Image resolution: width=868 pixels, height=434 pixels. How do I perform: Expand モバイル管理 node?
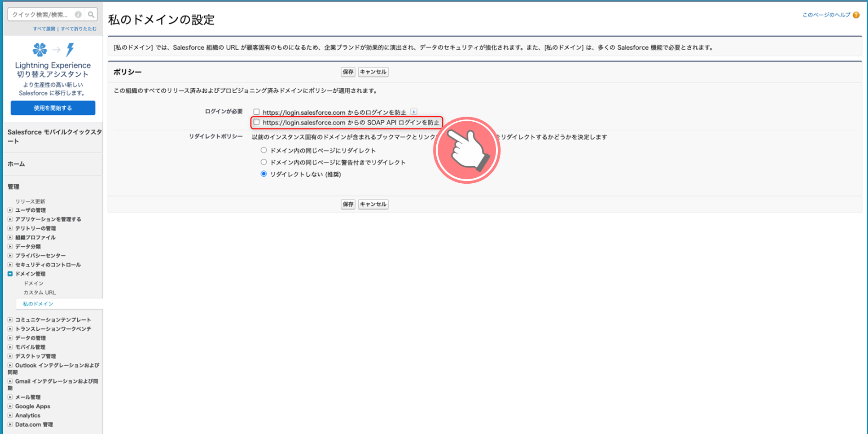[x=10, y=347]
